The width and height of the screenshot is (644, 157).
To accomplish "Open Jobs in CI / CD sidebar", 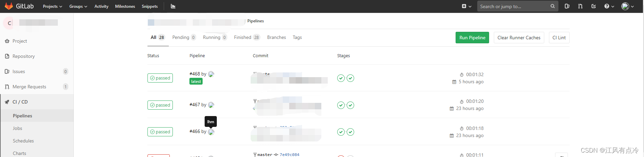I will [18, 128].
